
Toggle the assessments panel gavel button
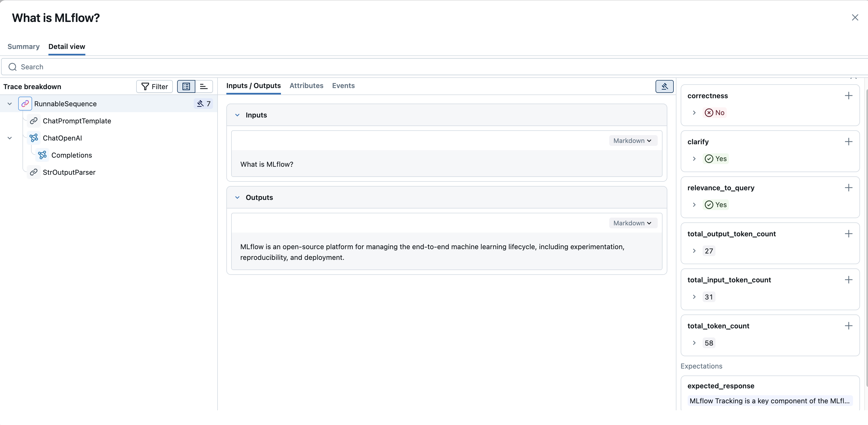[x=664, y=86]
